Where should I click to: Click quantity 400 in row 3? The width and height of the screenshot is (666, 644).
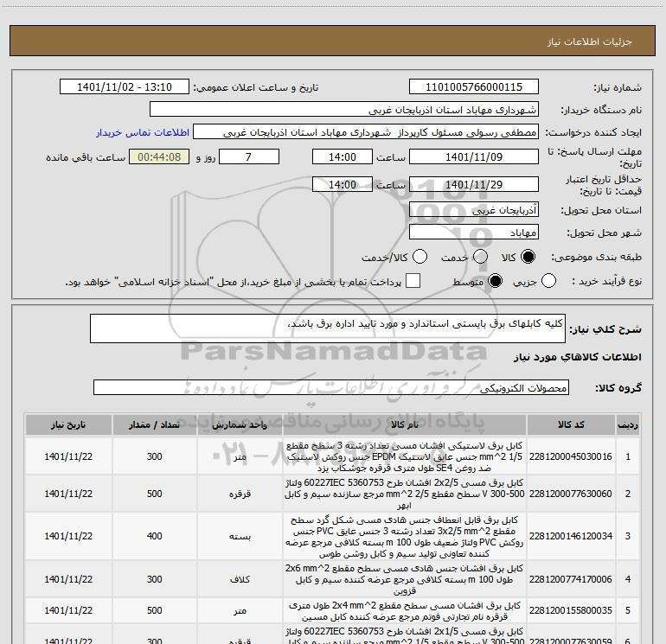(x=155, y=536)
